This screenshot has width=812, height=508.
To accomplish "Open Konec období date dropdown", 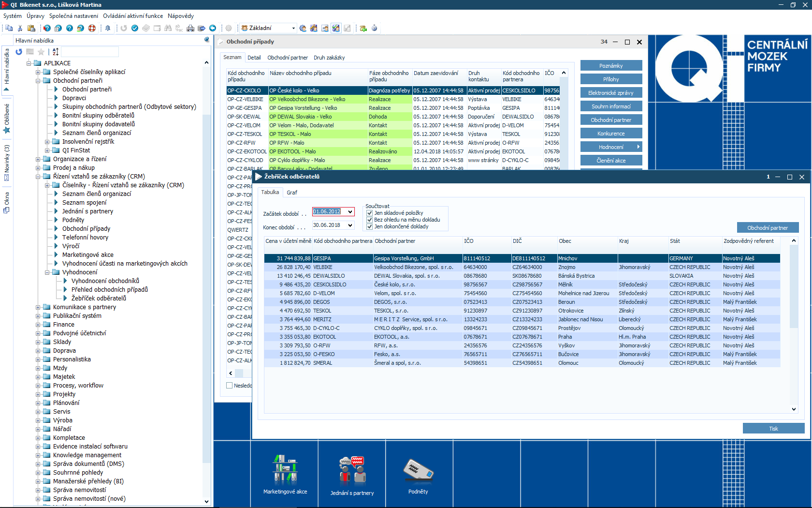I will 350,225.
